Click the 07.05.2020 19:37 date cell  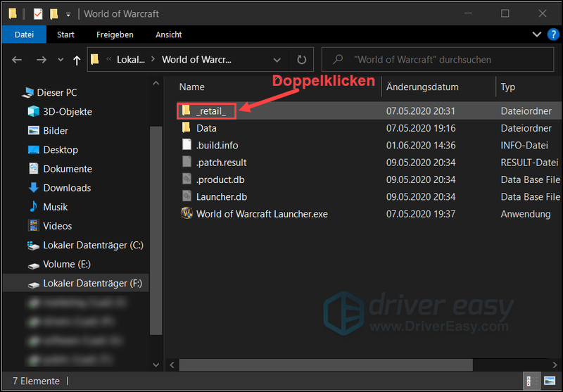(x=420, y=215)
